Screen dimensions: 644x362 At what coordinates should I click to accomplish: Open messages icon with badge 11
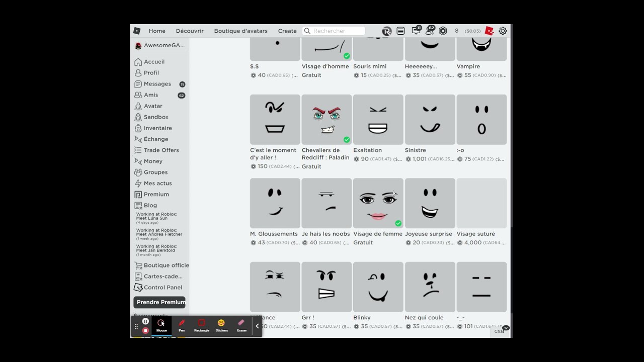point(416,30)
